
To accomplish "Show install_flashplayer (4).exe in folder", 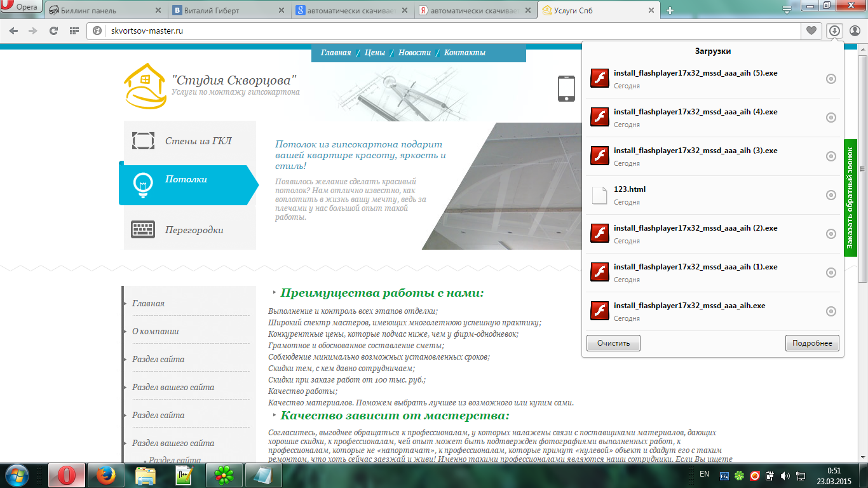I will click(x=831, y=118).
